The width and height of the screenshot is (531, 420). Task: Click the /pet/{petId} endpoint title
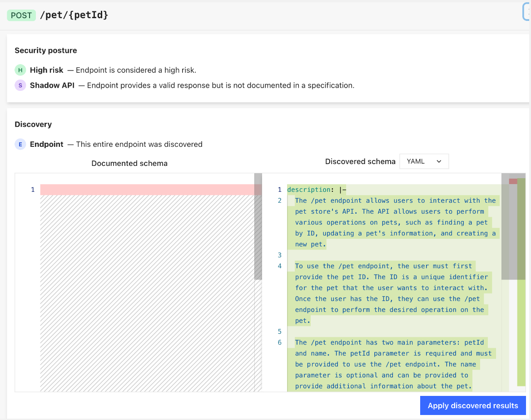(x=74, y=15)
